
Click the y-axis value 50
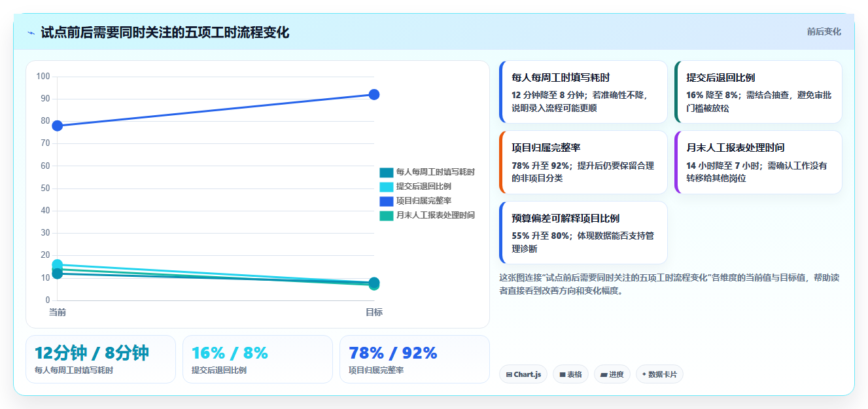coord(45,188)
